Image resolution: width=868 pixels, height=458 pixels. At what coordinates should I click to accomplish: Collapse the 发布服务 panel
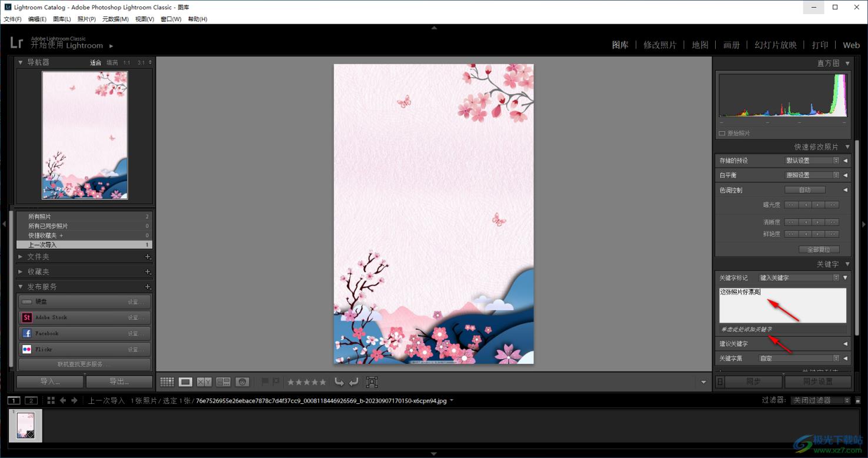click(x=21, y=287)
